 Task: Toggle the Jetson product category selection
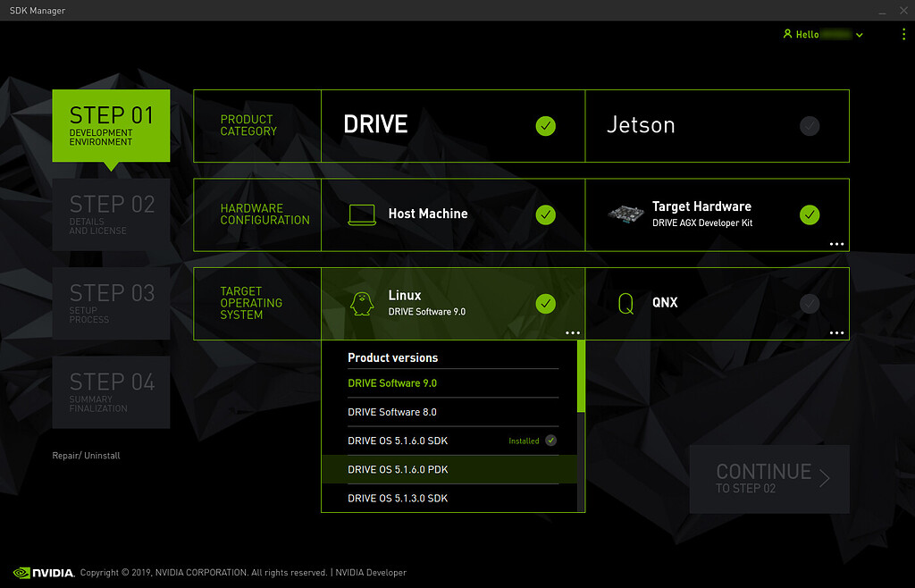(x=810, y=126)
